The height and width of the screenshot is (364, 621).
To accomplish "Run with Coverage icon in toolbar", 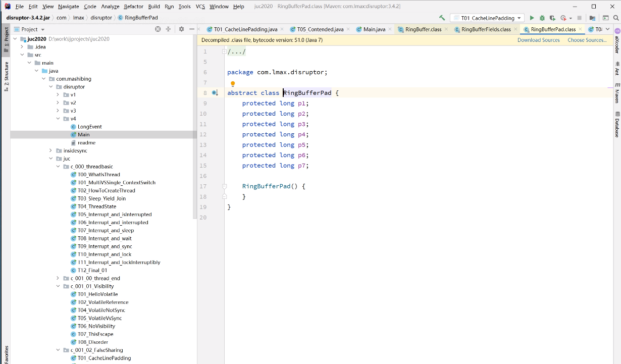I will (553, 18).
